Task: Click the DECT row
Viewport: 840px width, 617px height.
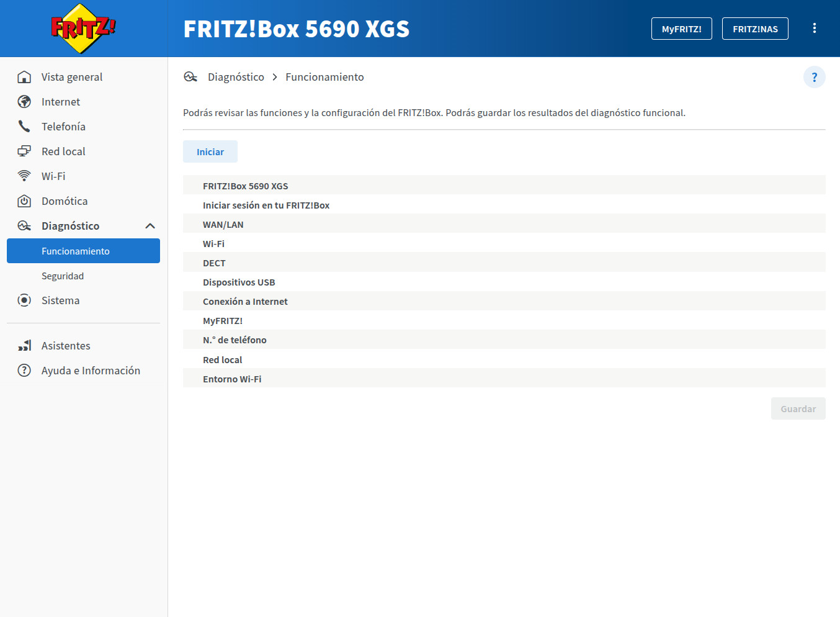Action: click(504, 263)
